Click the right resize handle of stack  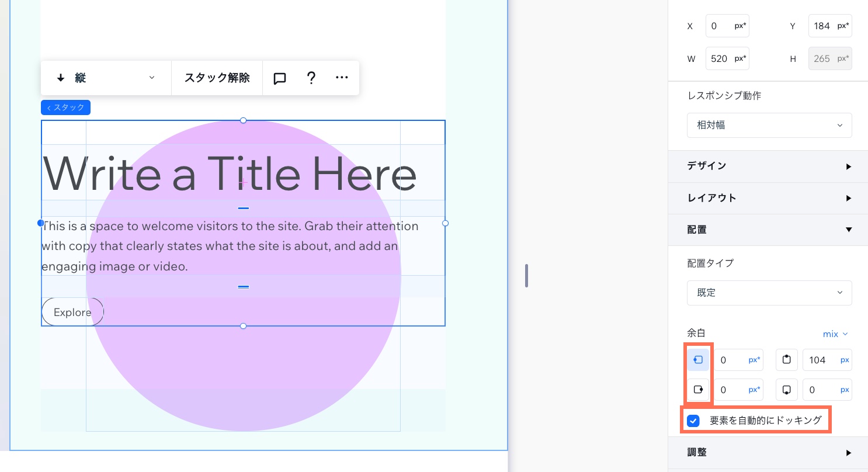(445, 223)
